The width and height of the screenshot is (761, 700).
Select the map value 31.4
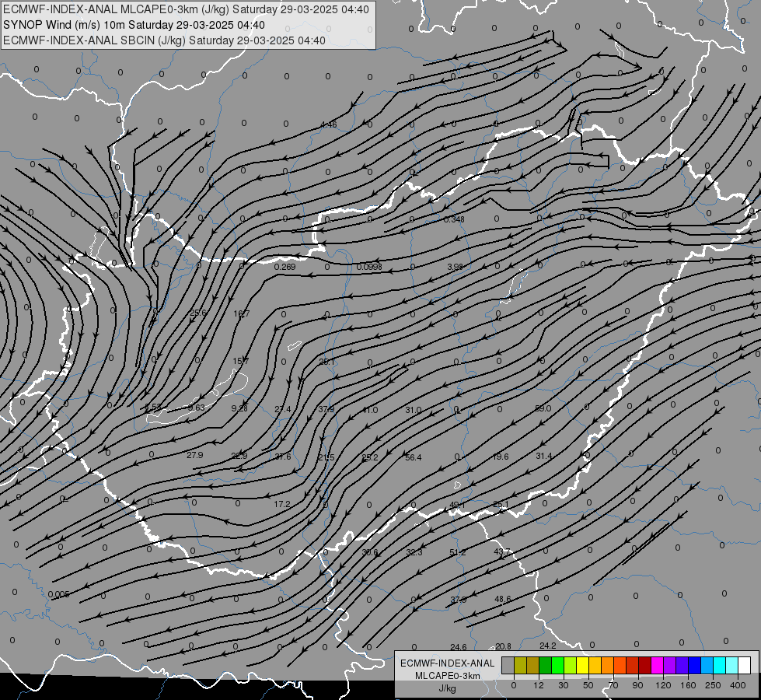[x=544, y=456]
